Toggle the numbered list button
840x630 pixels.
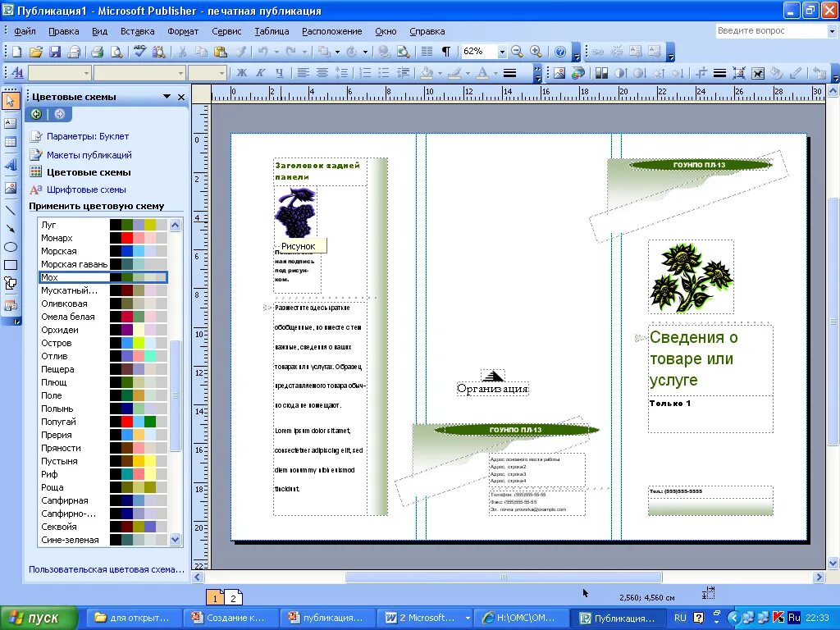click(x=365, y=73)
